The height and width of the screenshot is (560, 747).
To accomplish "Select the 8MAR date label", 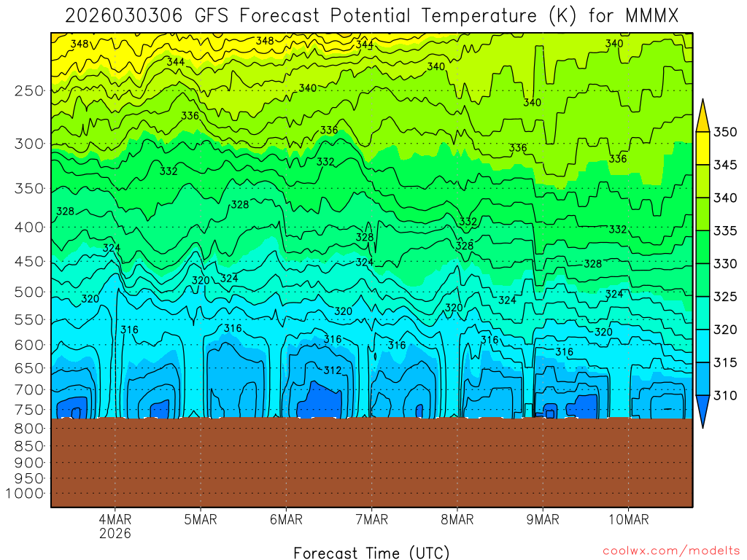I will [x=457, y=519].
